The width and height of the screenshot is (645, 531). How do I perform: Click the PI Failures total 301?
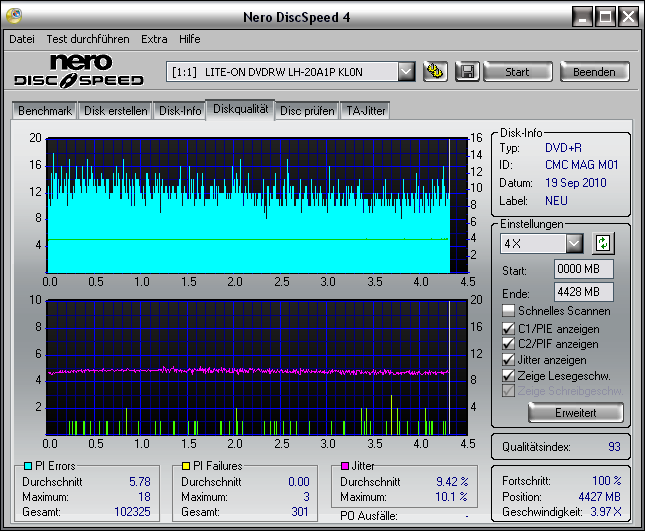click(300, 512)
